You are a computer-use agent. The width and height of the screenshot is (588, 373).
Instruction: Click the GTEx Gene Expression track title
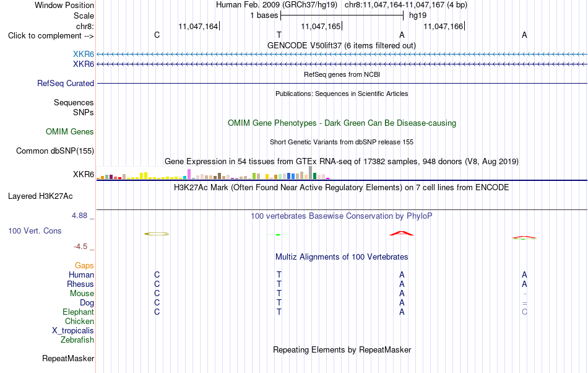(x=341, y=161)
